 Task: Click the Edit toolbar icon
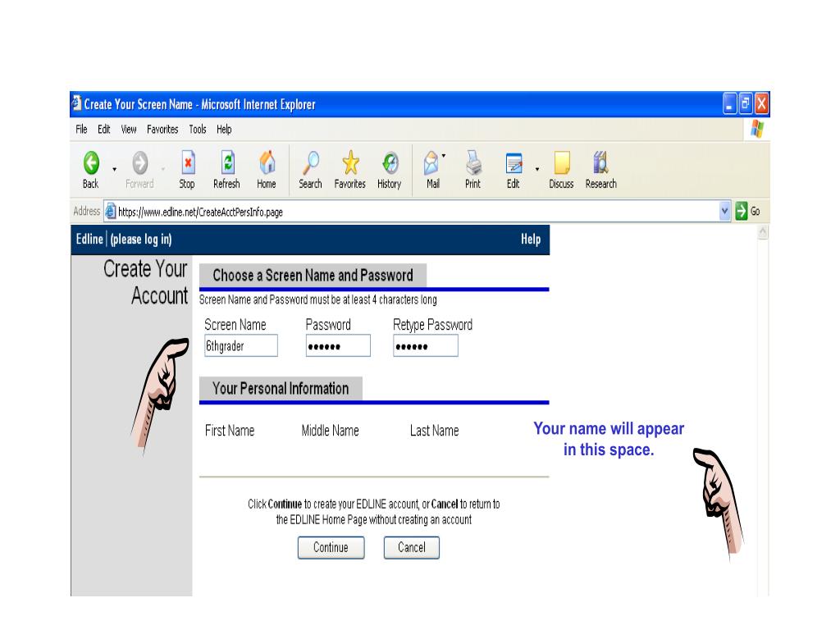tap(514, 169)
